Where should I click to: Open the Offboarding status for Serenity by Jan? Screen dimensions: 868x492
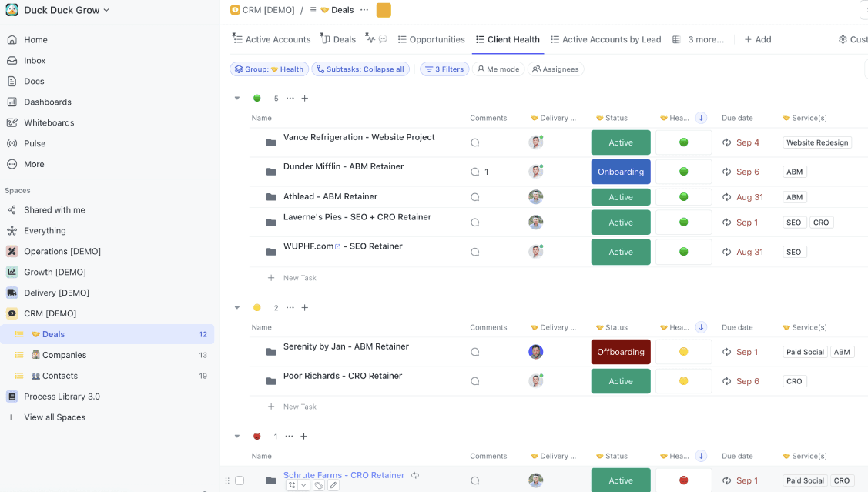621,352
